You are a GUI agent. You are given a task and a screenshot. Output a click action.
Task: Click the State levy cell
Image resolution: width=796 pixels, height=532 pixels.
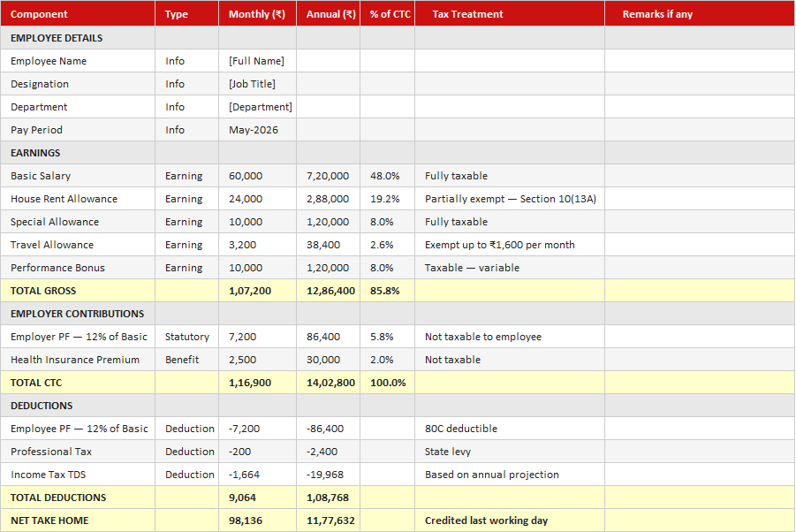point(510,452)
